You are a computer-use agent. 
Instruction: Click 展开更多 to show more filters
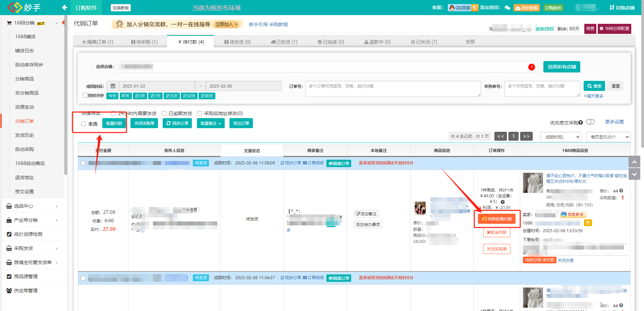[594, 96]
